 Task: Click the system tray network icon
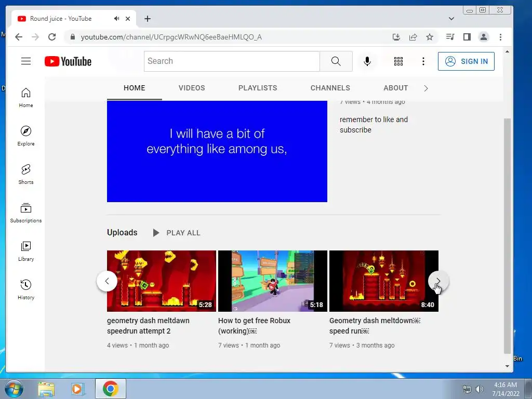467,389
